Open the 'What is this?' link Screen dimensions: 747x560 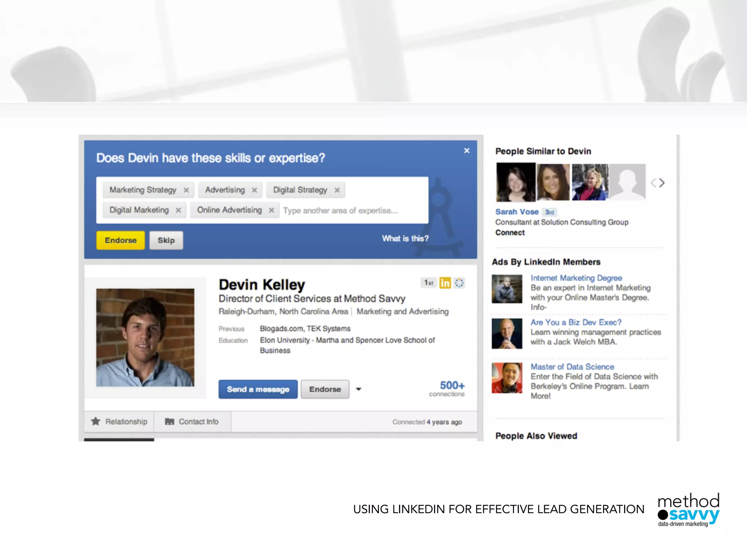point(405,238)
